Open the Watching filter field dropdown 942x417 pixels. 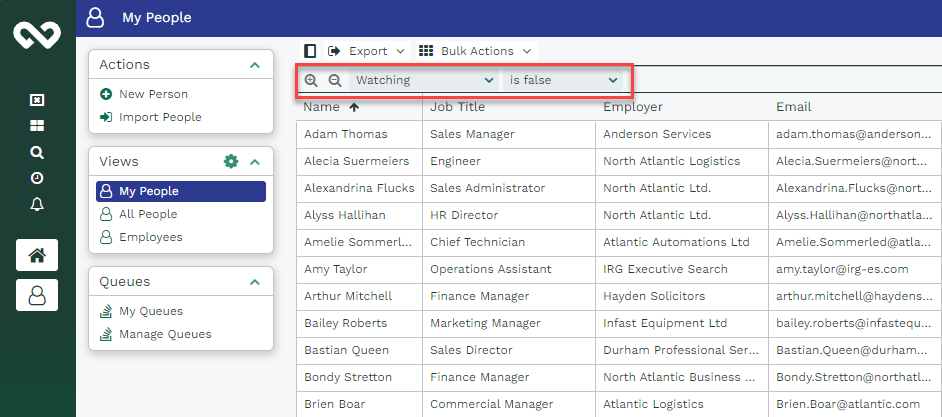tap(425, 80)
